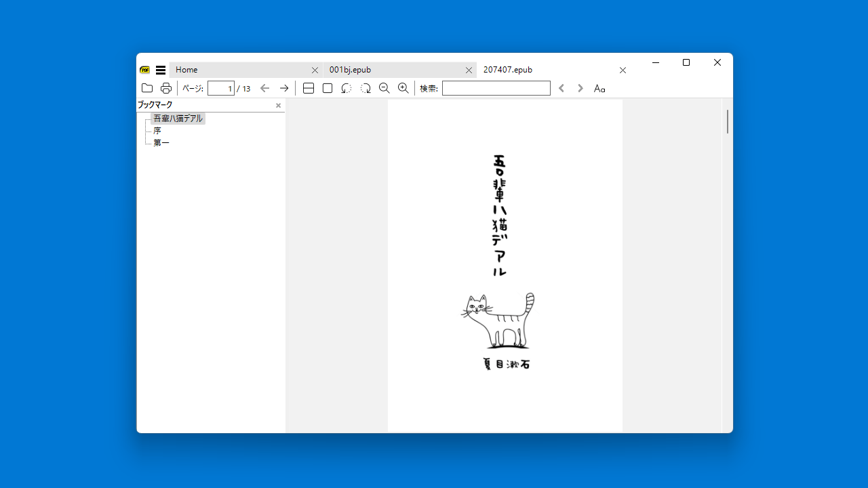Zoom in with the magnifier plus icon
868x488 pixels.
click(x=403, y=88)
